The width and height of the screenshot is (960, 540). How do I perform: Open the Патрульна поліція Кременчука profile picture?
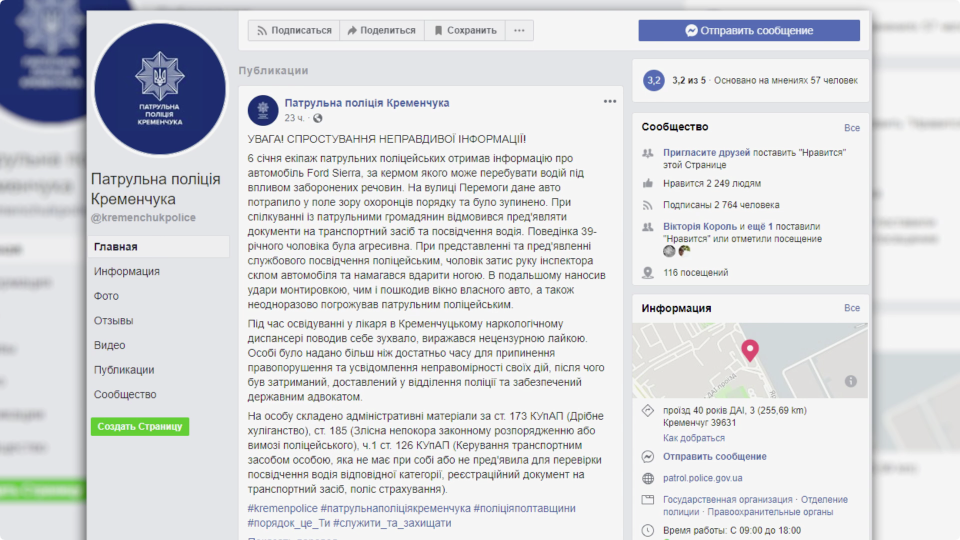[x=160, y=89]
